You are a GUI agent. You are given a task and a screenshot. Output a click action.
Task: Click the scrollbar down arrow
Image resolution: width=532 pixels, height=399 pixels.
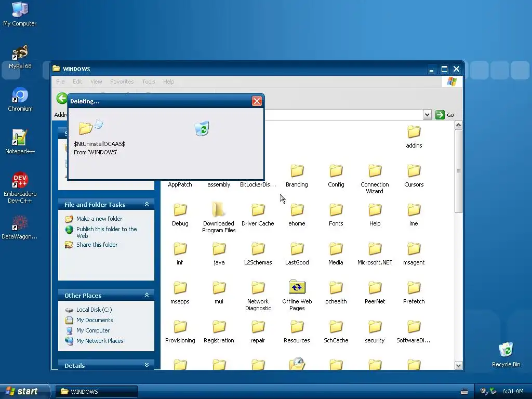coord(458,365)
